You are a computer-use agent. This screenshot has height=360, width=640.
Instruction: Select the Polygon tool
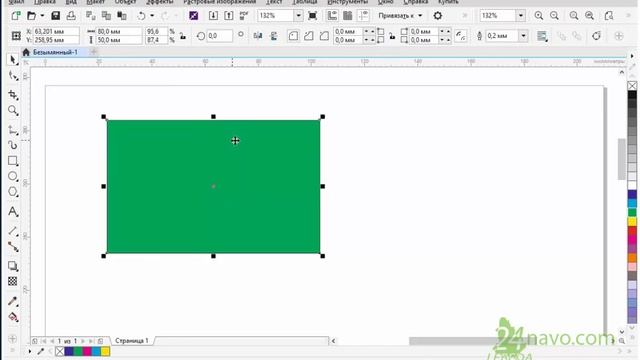(13, 192)
